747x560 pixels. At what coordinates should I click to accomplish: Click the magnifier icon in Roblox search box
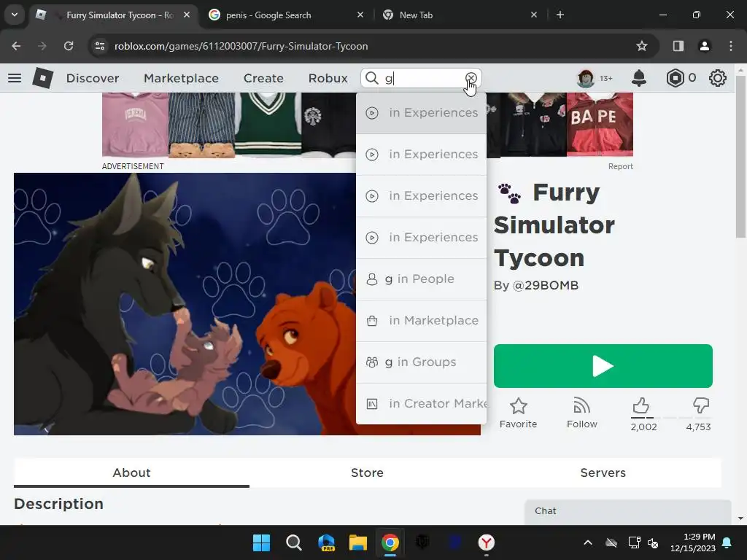tap(371, 78)
